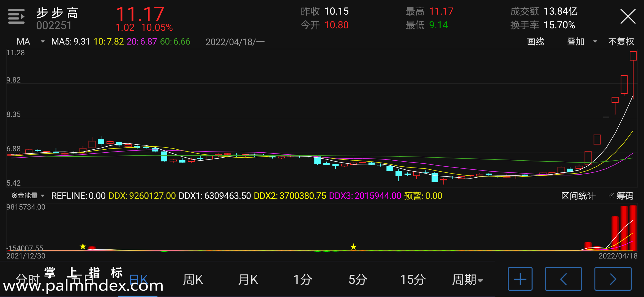Expand the 筹码 chips panel
This screenshot has width=644, height=297.
[621, 196]
